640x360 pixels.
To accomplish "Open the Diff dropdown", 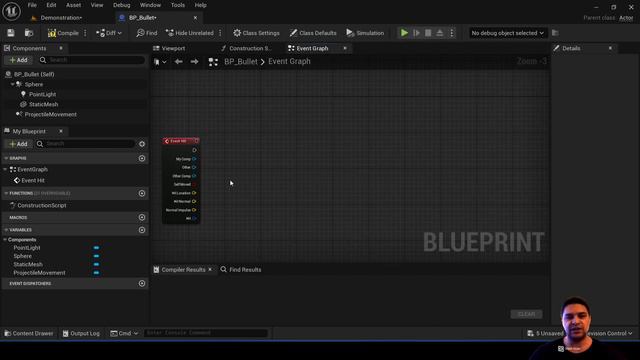I will pos(109,33).
